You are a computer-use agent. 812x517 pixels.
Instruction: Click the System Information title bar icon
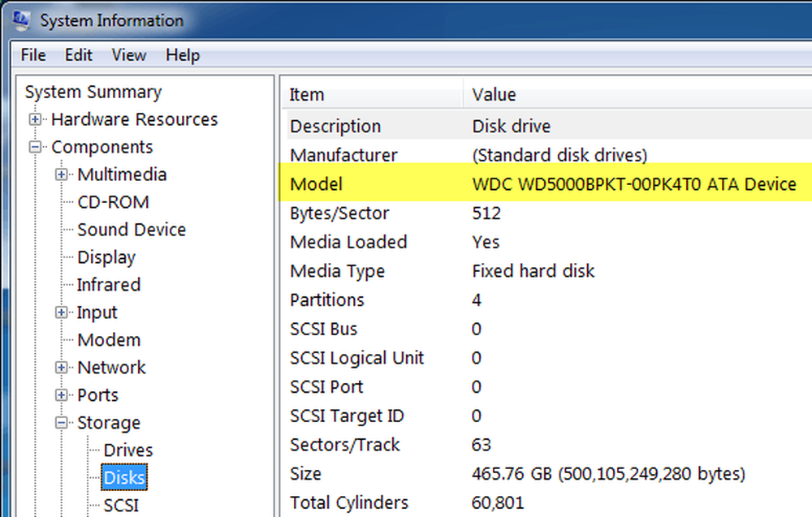click(x=21, y=20)
